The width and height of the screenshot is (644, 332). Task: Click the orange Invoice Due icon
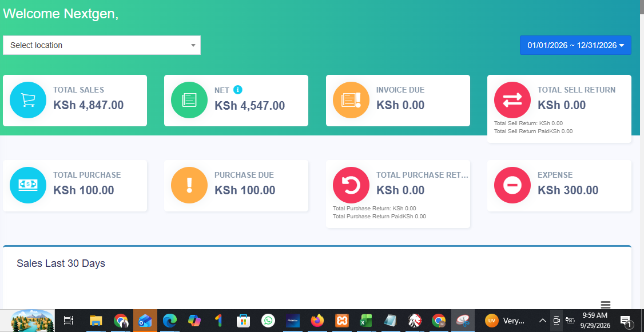pyautogui.click(x=351, y=100)
